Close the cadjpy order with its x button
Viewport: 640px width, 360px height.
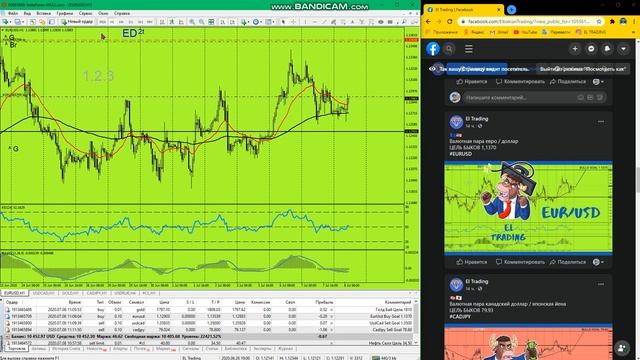(331, 329)
